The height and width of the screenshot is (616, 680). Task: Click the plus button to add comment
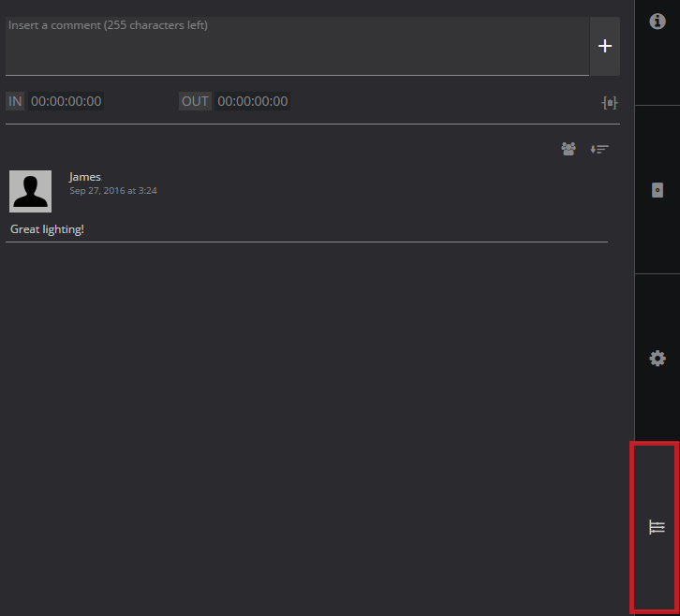[604, 46]
